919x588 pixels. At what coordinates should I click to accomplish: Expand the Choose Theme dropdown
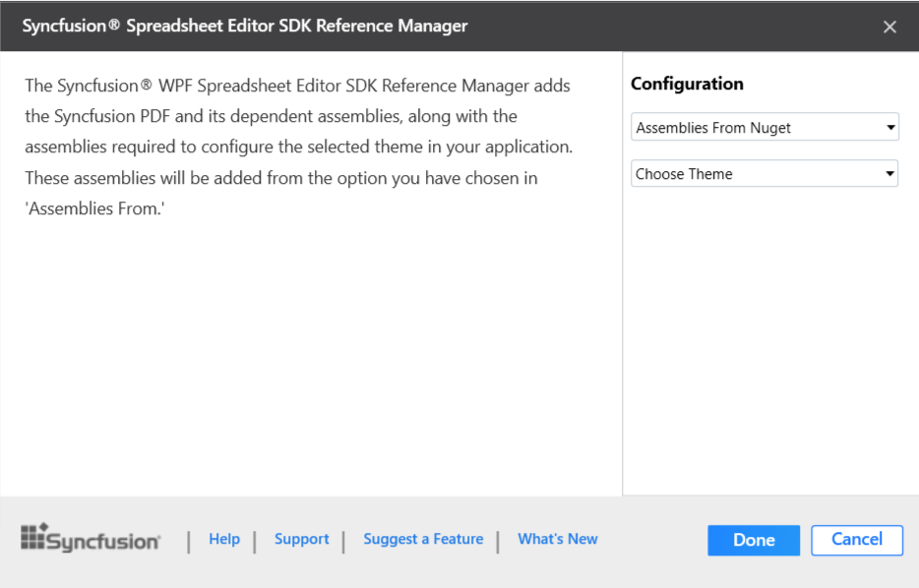point(765,173)
